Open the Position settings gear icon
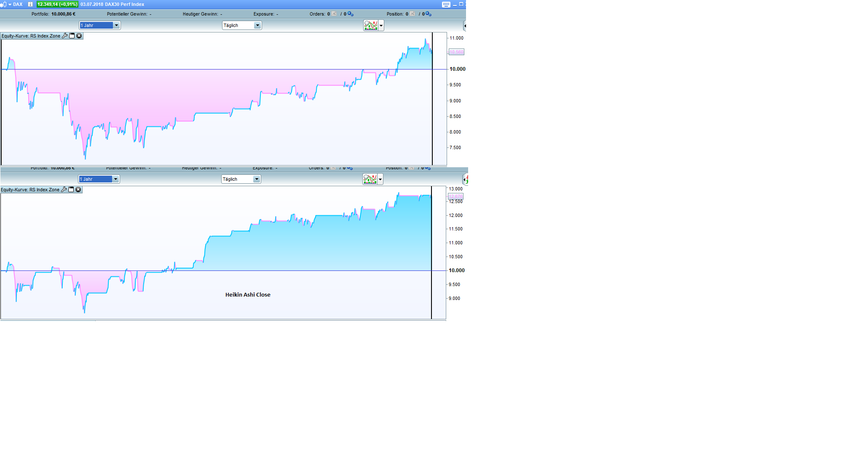868x463 pixels. coord(428,14)
